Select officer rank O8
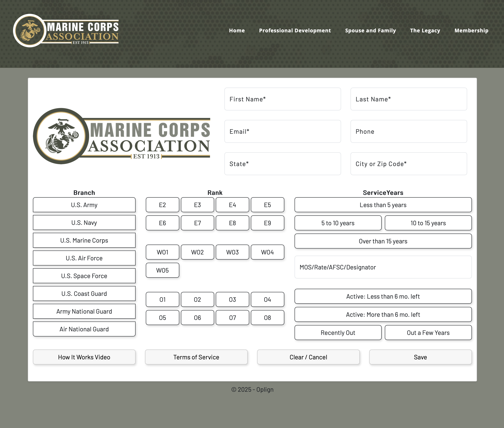Screen dimensions: 504x428 tap(267, 318)
